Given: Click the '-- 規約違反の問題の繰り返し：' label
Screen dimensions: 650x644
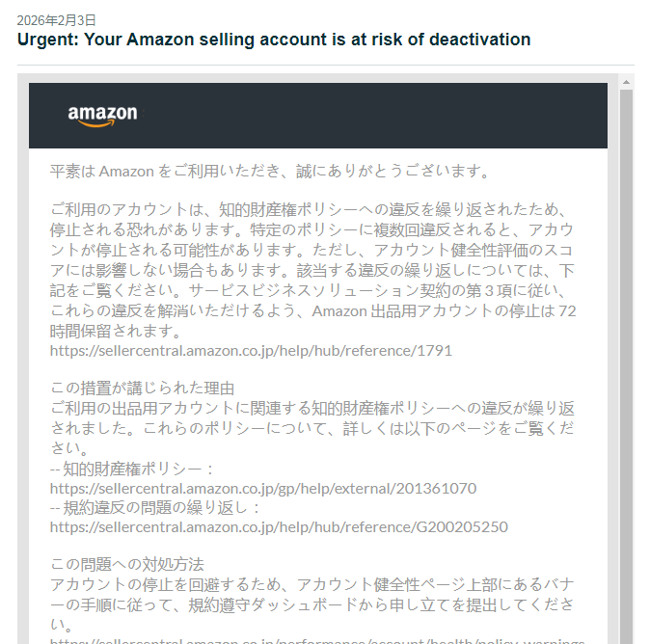Looking at the screenshot, I should click(x=155, y=508).
